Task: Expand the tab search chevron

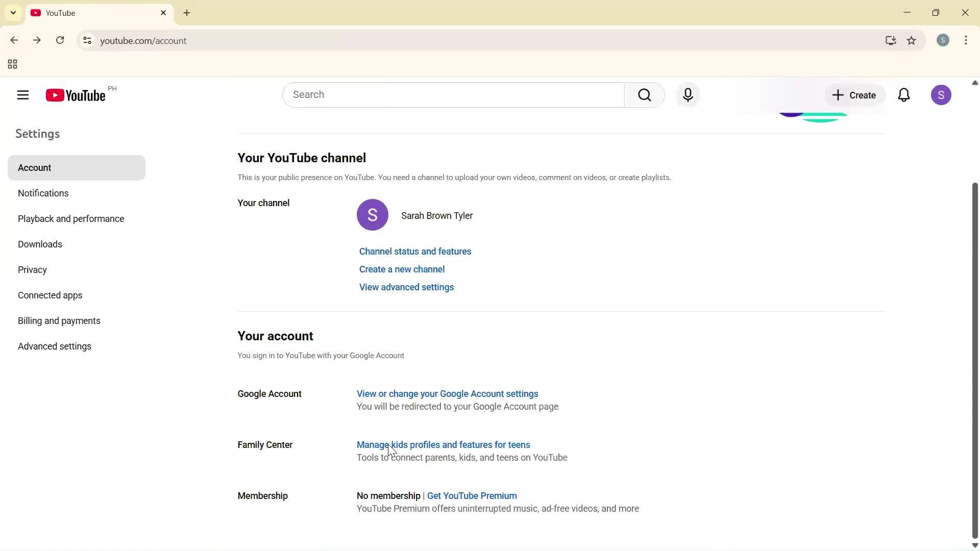Action: 13,12
